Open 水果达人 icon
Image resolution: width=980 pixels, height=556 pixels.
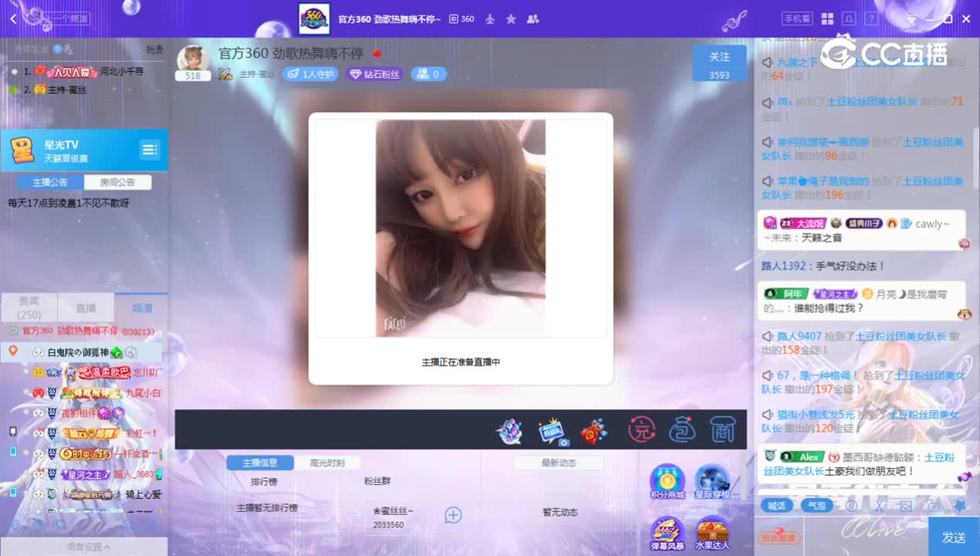tap(713, 534)
